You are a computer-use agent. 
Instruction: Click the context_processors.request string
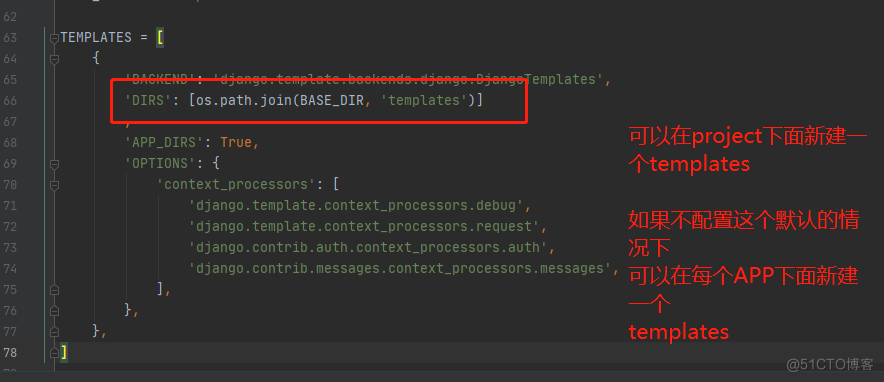click(x=365, y=226)
